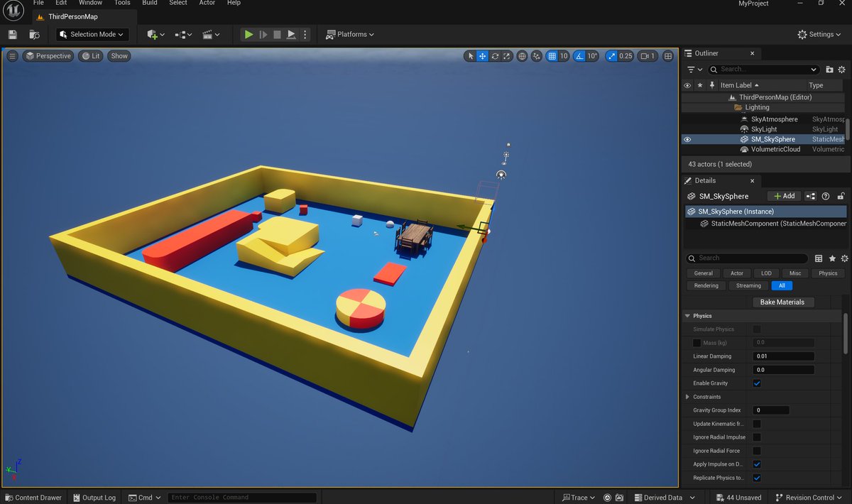Viewport: 852px width, 504px height.
Task: Select the Rotate tool in the viewport
Action: click(x=495, y=55)
